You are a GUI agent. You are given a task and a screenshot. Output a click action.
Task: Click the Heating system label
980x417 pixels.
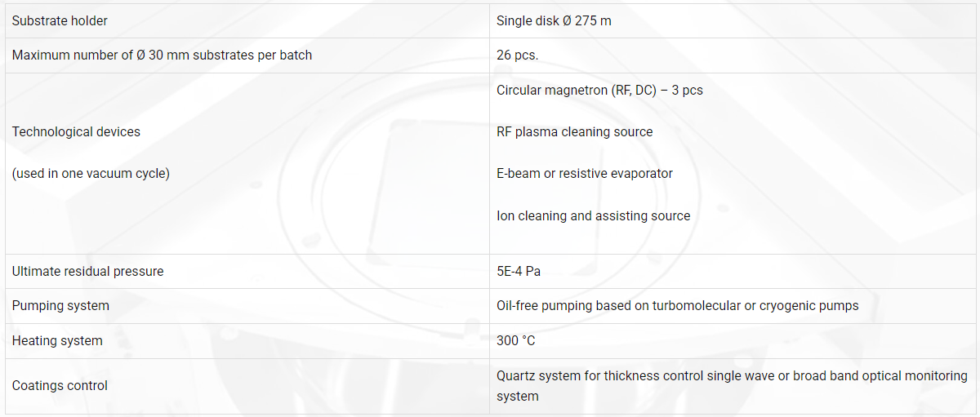click(x=57, y=341)
